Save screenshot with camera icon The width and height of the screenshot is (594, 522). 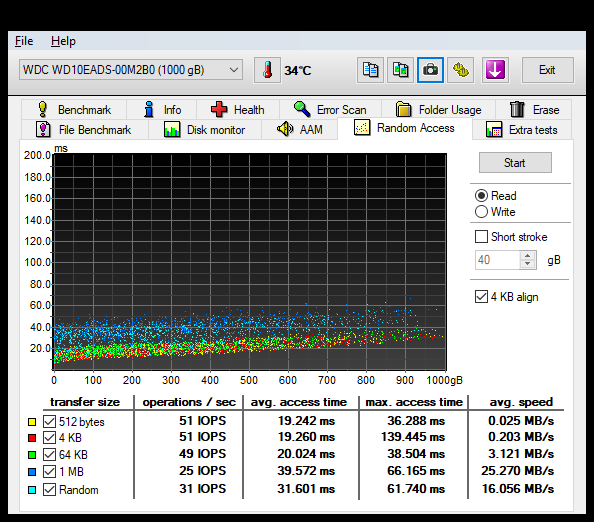[430, 70]
